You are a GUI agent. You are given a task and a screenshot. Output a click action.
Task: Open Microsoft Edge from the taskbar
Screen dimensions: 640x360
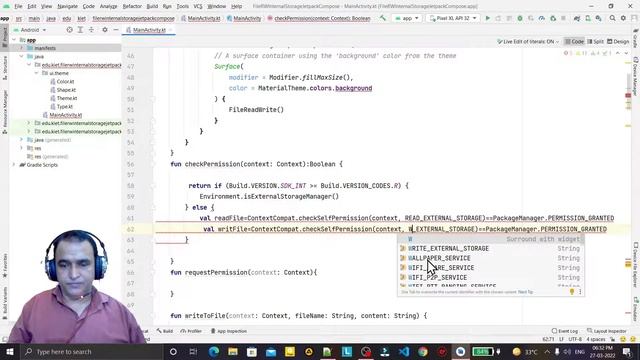point(213,351)
